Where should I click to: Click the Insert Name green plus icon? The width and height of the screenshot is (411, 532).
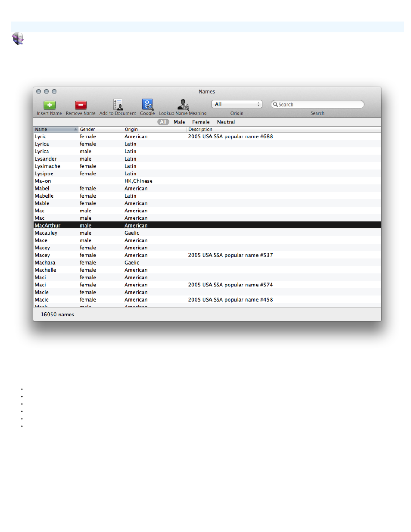[x=50, y=105]
